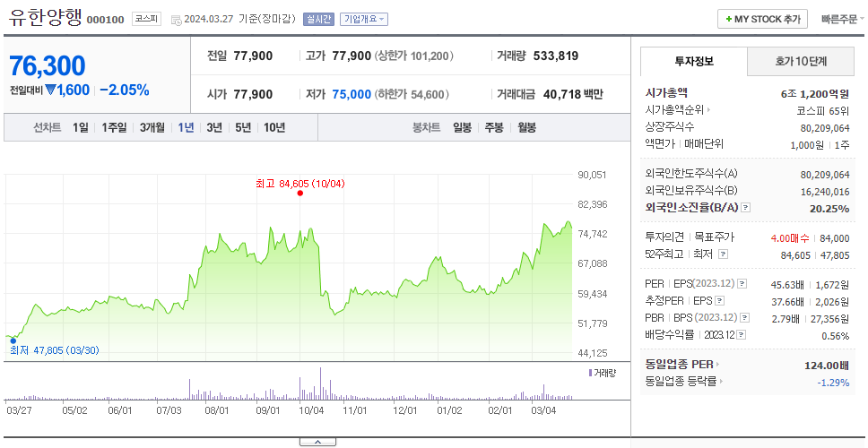The width and height of the screenshot is (868, 448).
Task: Select the 3개월 line chart period
Action: click(x=152, y=128)
